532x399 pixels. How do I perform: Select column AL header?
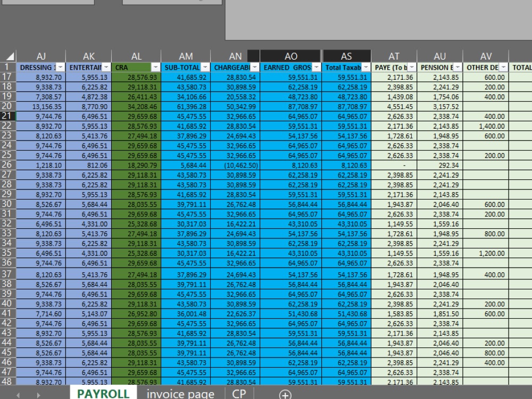pos(136,56)
